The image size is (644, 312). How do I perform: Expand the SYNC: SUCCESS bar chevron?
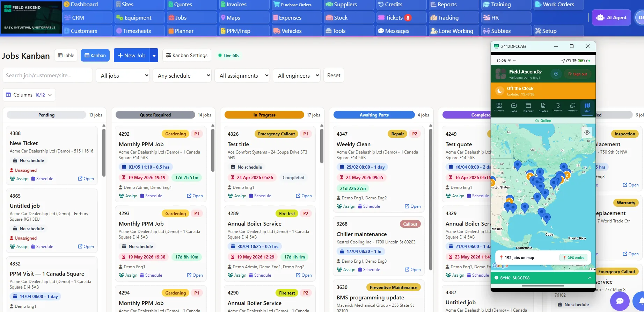590,278
